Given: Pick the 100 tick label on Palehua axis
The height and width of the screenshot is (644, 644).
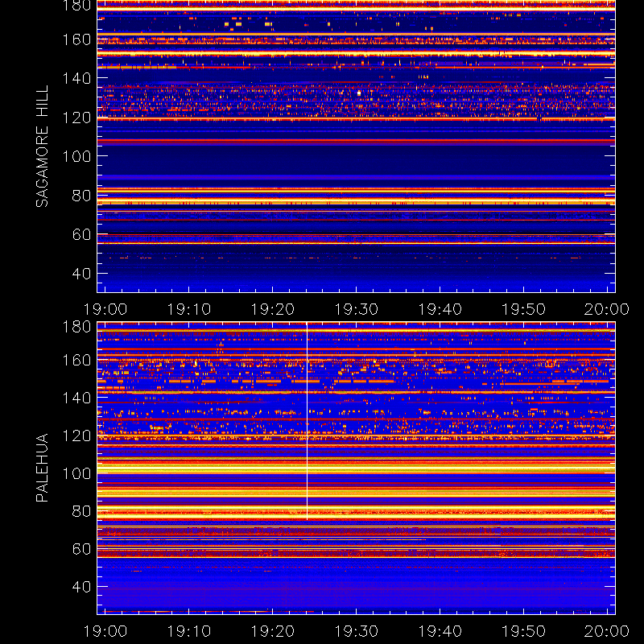Looking at the screenshot, I should 76,473.
